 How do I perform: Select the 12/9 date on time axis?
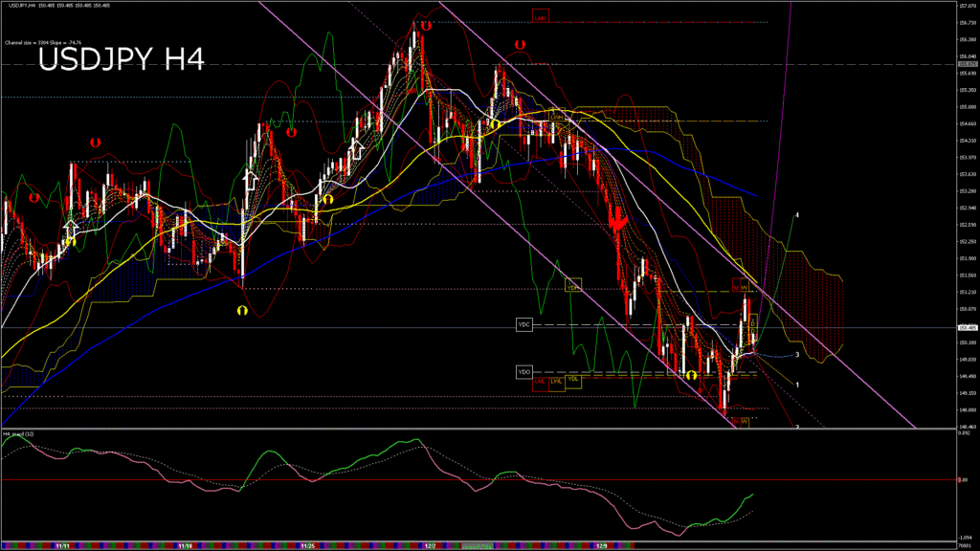[x=601, y=546]
